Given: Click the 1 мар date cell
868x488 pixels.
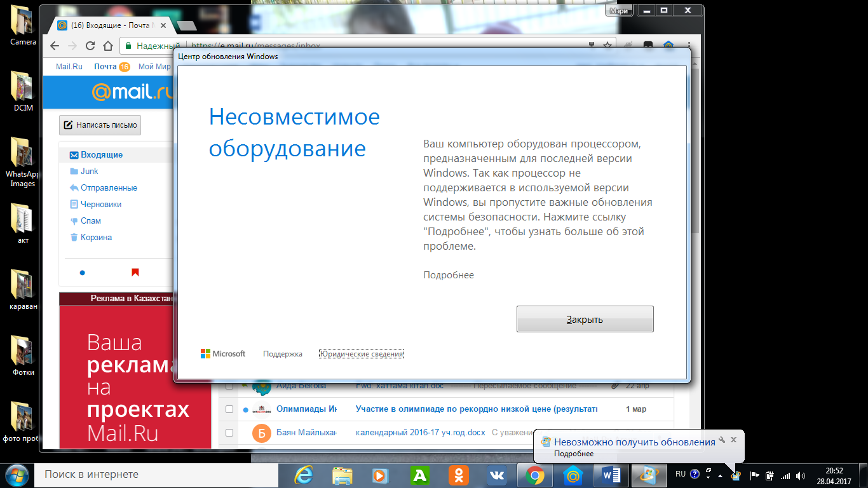Looking at the screenshot, I should pos(636,409).
